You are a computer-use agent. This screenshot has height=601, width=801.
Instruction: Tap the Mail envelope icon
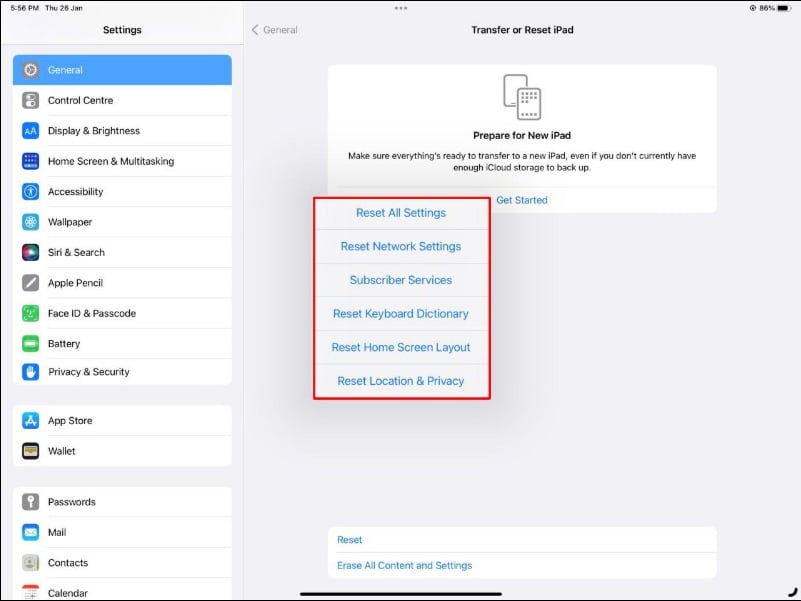point(31,532)
